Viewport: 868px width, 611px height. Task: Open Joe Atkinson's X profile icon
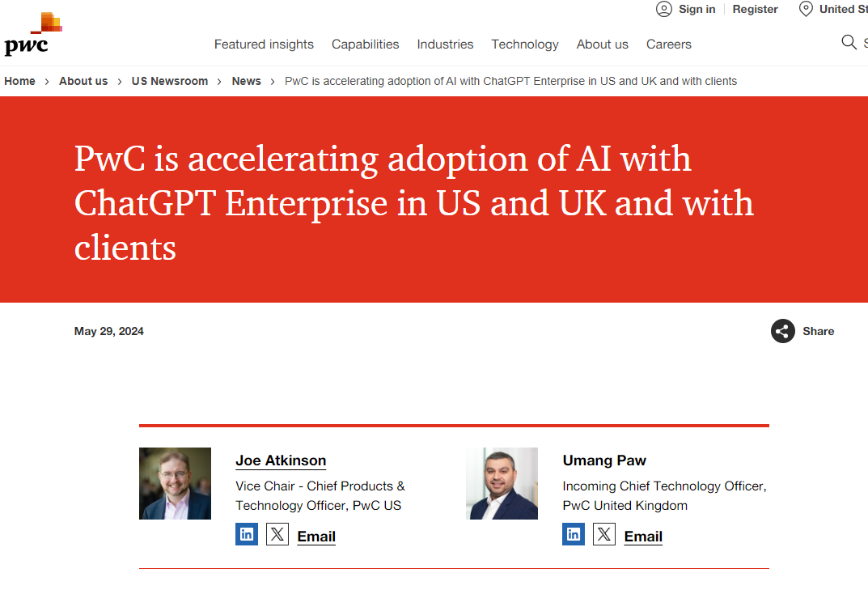tap(277, 534)
